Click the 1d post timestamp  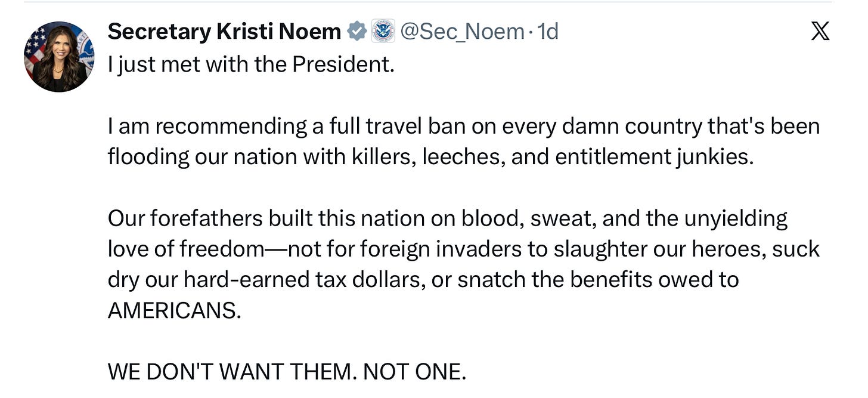(x=547, y=32)
